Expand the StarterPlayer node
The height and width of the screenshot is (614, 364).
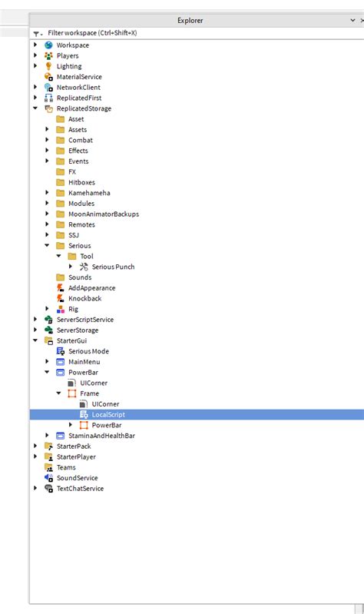[x=35, y=456]
